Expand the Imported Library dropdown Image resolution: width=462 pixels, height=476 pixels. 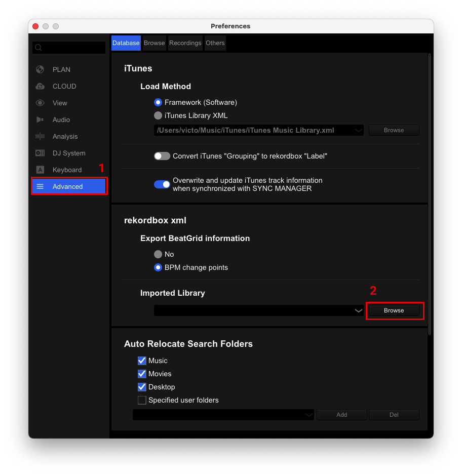359,310
